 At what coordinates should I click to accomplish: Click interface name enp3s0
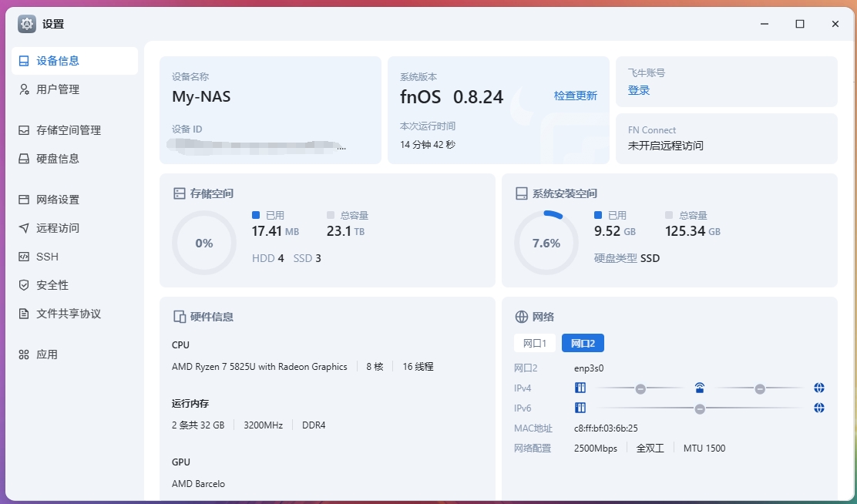pos(589,368)
